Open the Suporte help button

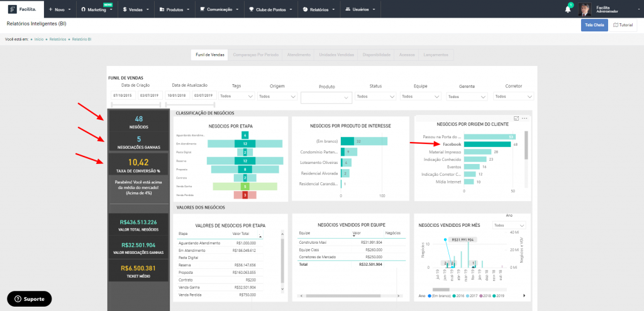[30, 298]
